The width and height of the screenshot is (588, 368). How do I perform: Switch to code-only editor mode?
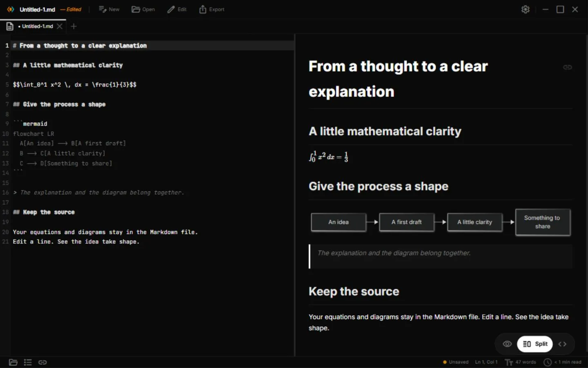coord(562,344)
